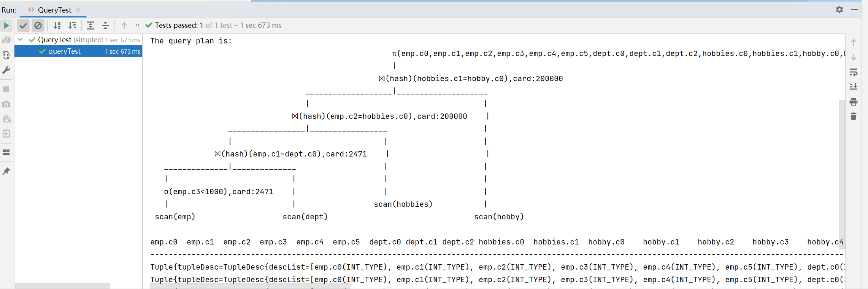This screenshot has width=868, height=289.
Task: Click the exit icon in the left sidebar
Action: pos(6,134)
